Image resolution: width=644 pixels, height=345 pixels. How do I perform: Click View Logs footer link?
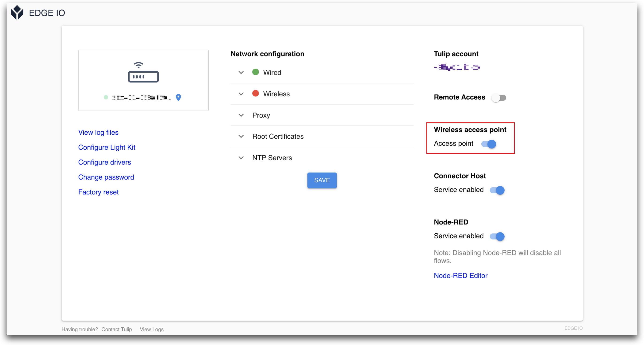point(152,329)
